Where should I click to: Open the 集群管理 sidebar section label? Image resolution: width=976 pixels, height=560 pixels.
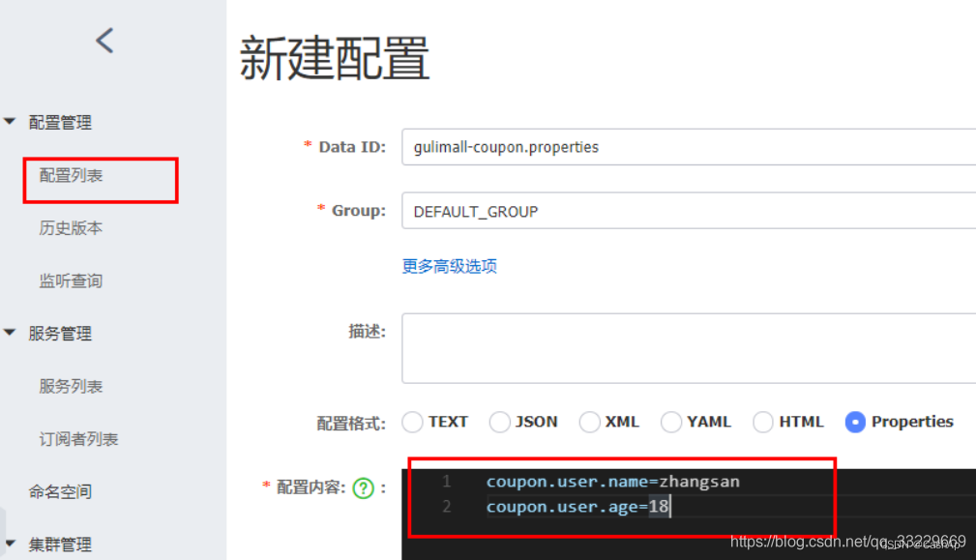pyautogui.click(x=60, y=545)
